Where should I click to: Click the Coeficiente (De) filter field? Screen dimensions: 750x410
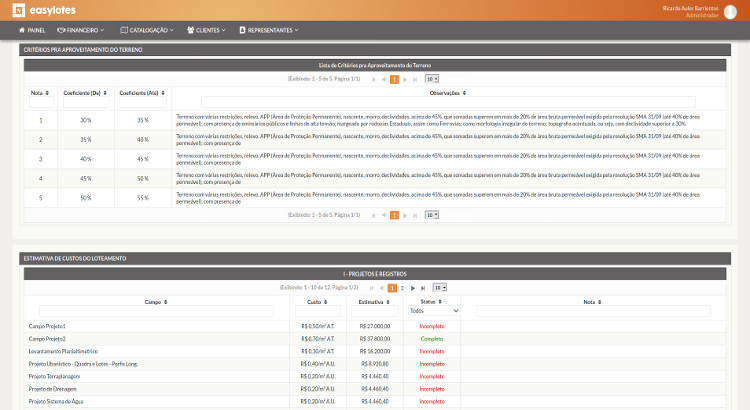coord(86,101)
